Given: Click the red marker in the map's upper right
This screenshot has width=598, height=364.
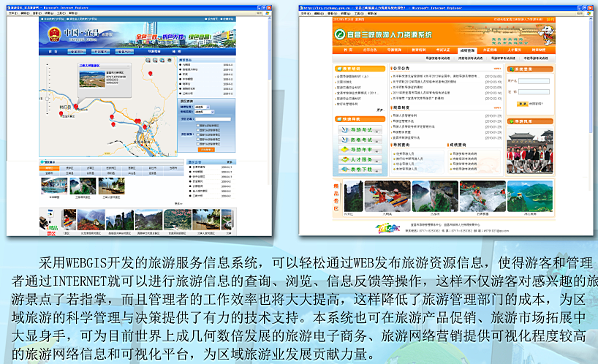Looking at the screenshot, I should [x=149, y=74].
